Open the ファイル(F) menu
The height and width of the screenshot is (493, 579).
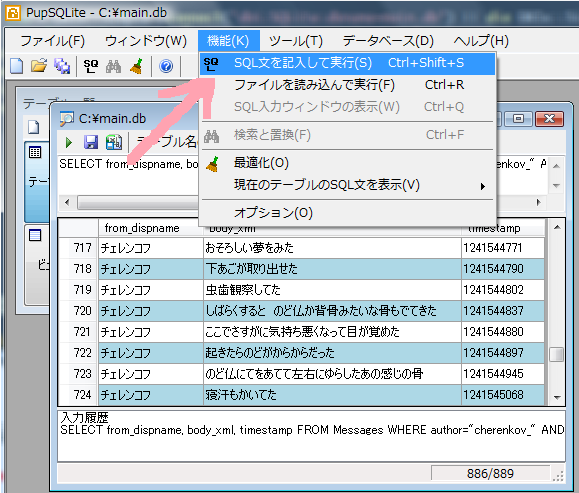[52, 41]
